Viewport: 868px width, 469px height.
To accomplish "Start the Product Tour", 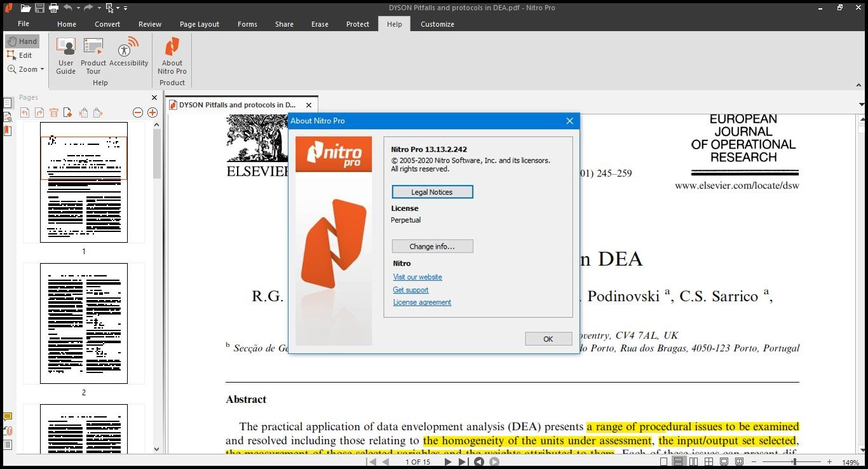I will coord(93,56).
